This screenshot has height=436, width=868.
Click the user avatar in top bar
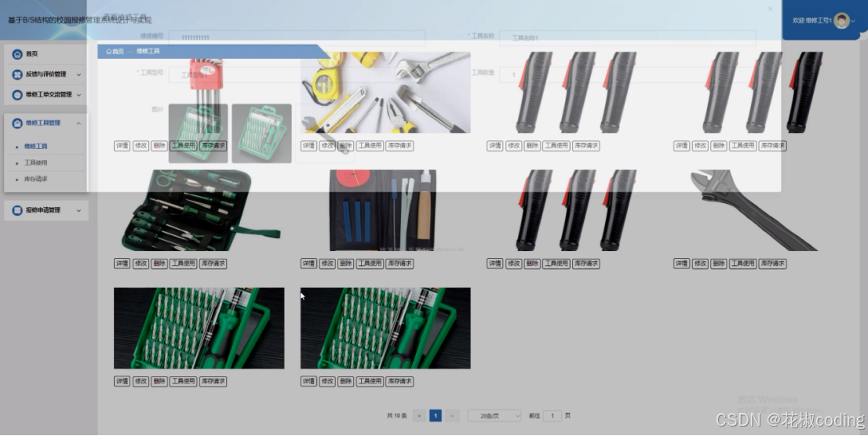coord(841,20)
